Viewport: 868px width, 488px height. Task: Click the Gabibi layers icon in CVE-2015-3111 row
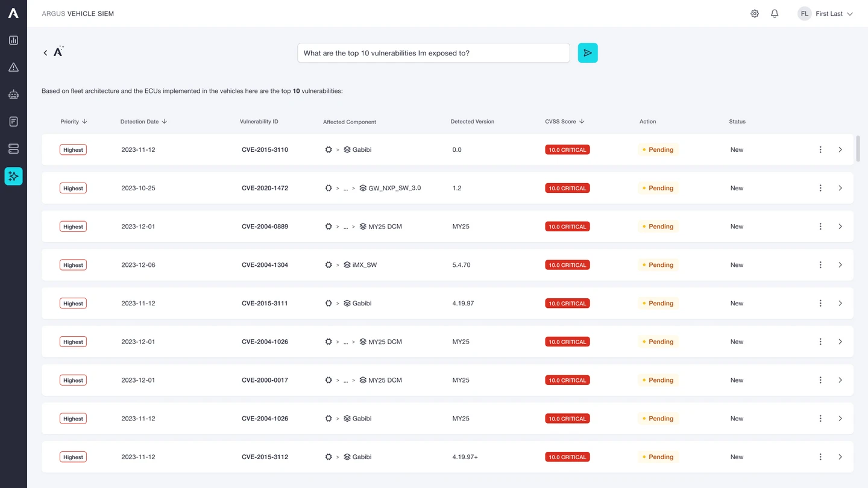coord(347,303)
